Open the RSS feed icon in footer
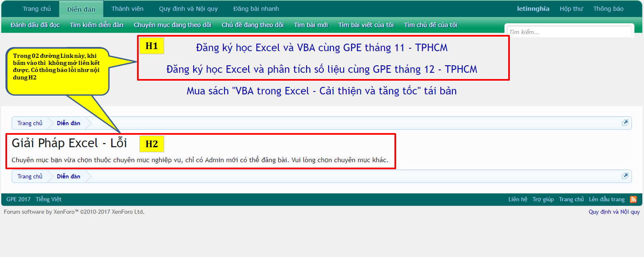Viewport: 644px width, 257px height. coord(633,200)
